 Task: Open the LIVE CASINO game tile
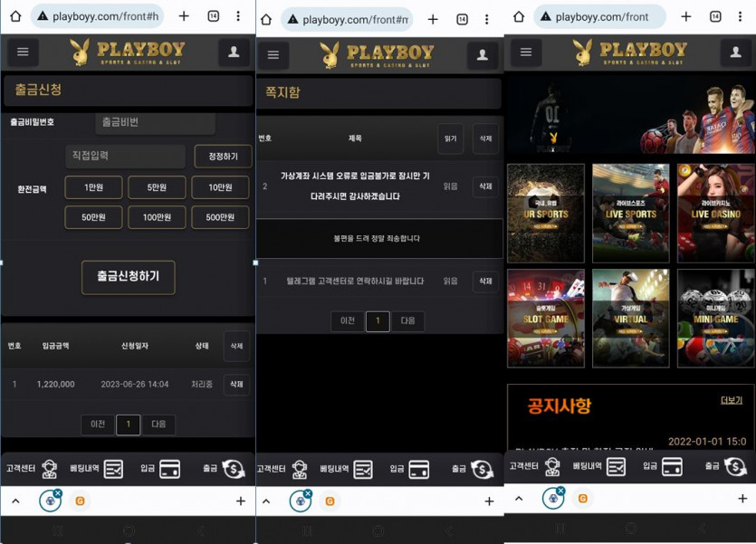(715, 213)
